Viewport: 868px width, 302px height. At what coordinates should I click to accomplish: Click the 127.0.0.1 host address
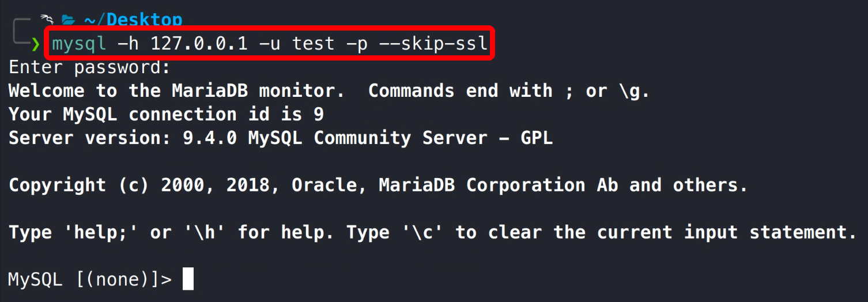(199, 43)
